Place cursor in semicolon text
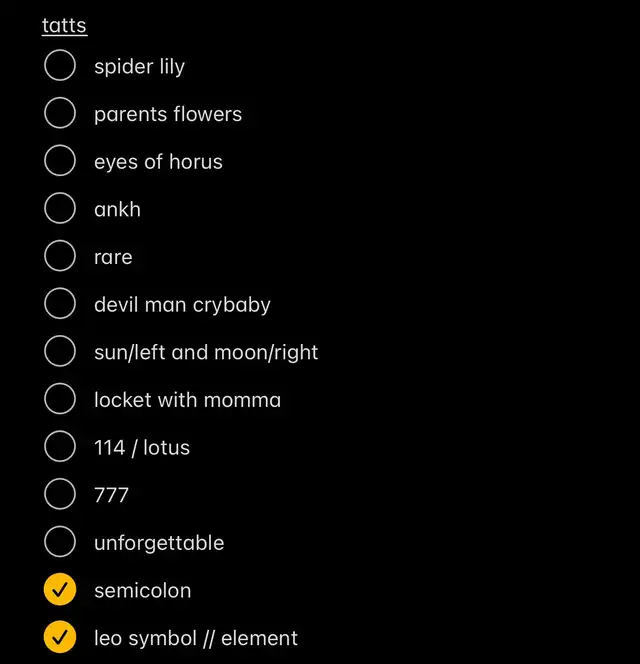Viewport: 640px width, 664px height. point(143,591)
